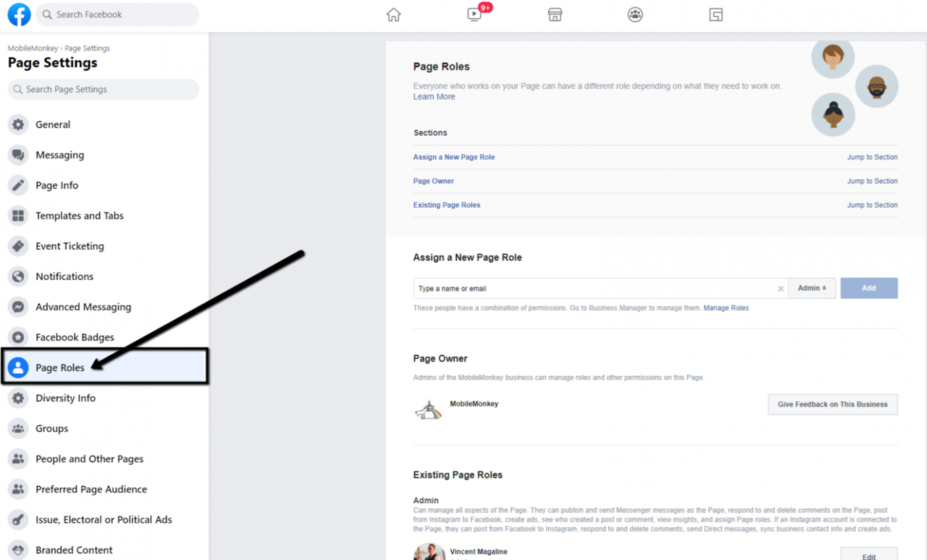The width and height of the screenshot is (927, 560).
Task: Follow the Learn More link
Action: tap(434, 97)
